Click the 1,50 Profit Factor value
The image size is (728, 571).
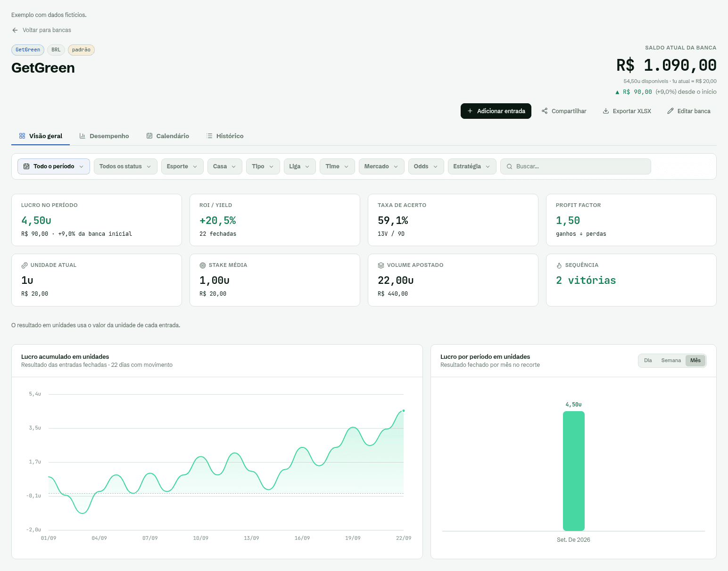point(568,221)
